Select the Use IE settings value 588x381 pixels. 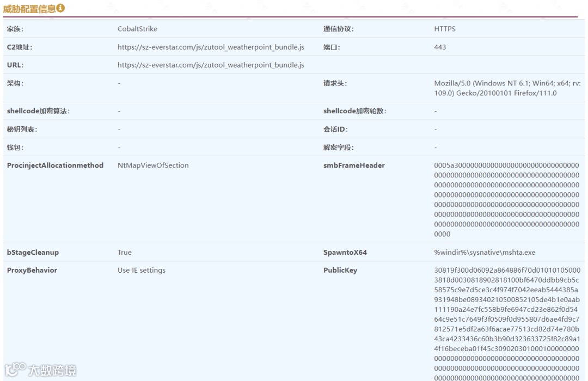coord(142,271)
